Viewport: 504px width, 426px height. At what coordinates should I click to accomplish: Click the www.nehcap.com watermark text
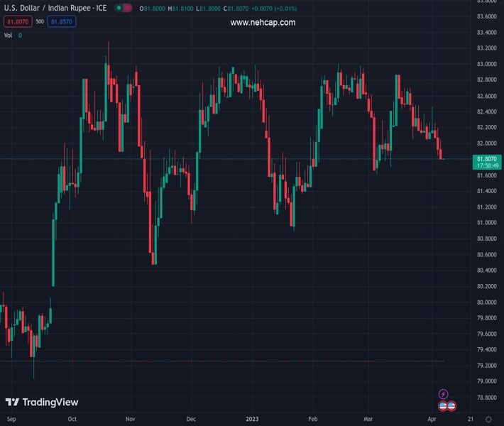coord(263,23)
